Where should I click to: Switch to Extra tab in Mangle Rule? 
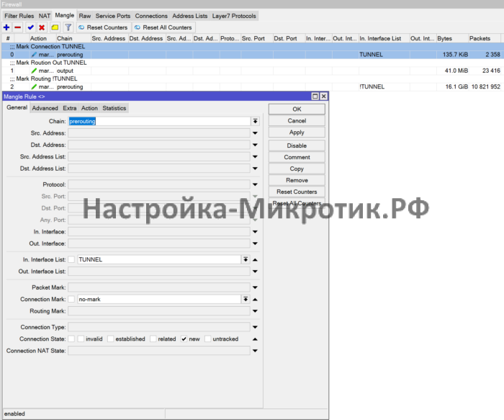tap(69, 108)
